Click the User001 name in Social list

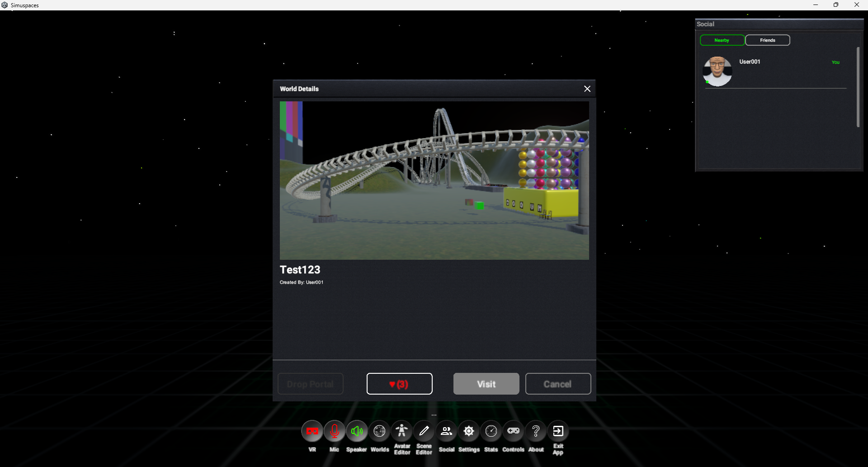pyautogui.click(x=750, y=62)
